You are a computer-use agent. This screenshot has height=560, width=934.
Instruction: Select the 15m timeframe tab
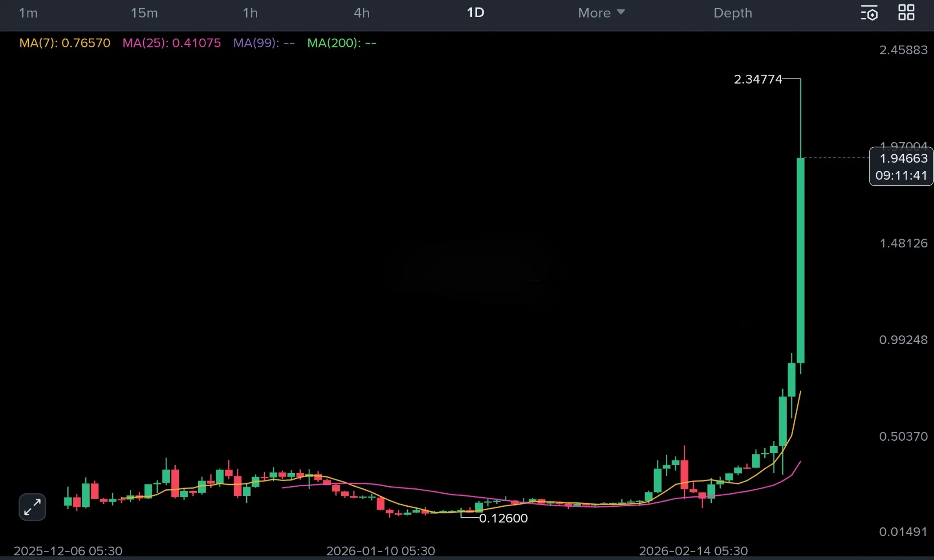pyautogui.click(x=144, y=13)
